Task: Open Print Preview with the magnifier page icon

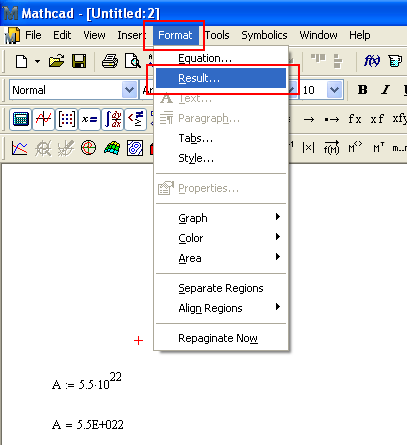Action: (x=133, y=61)
